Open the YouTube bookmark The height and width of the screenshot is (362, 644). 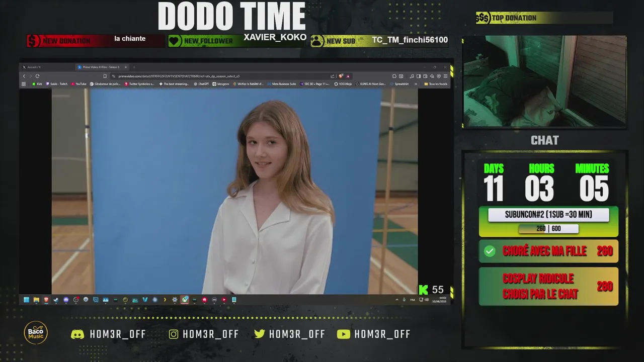[78, 84]
